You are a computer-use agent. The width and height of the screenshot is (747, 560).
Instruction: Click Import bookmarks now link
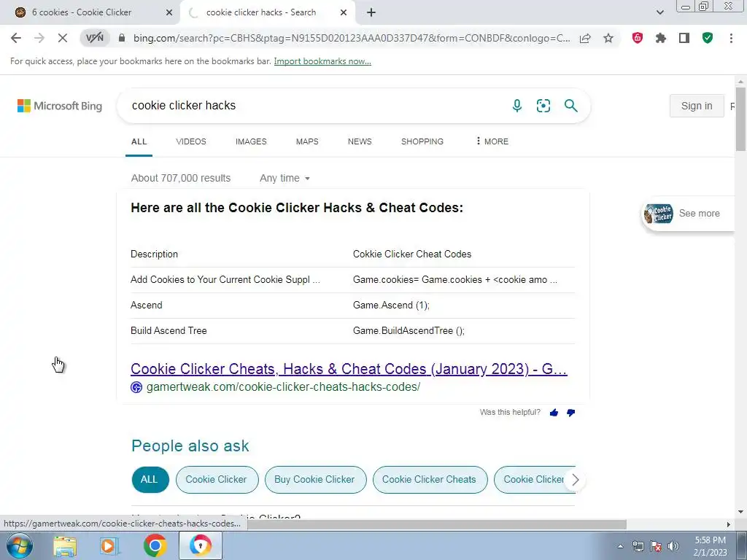tap(322, 61)
